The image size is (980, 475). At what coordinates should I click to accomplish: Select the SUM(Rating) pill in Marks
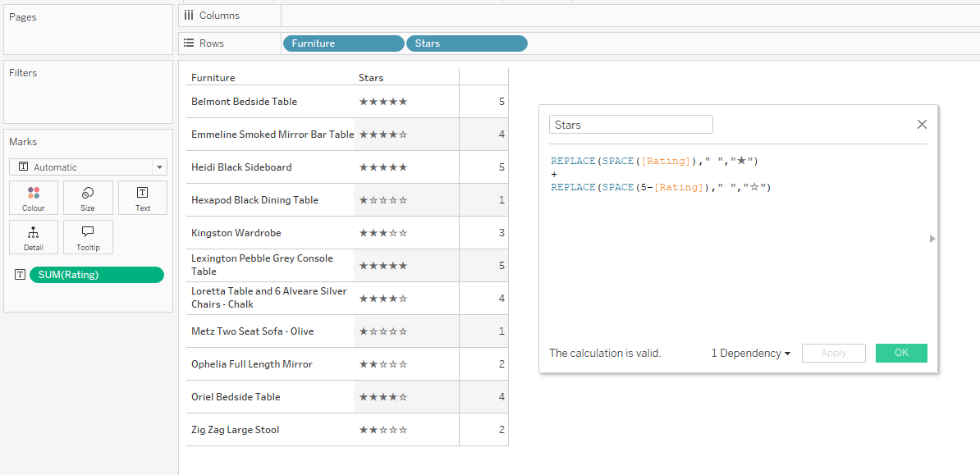click(97, 275)
